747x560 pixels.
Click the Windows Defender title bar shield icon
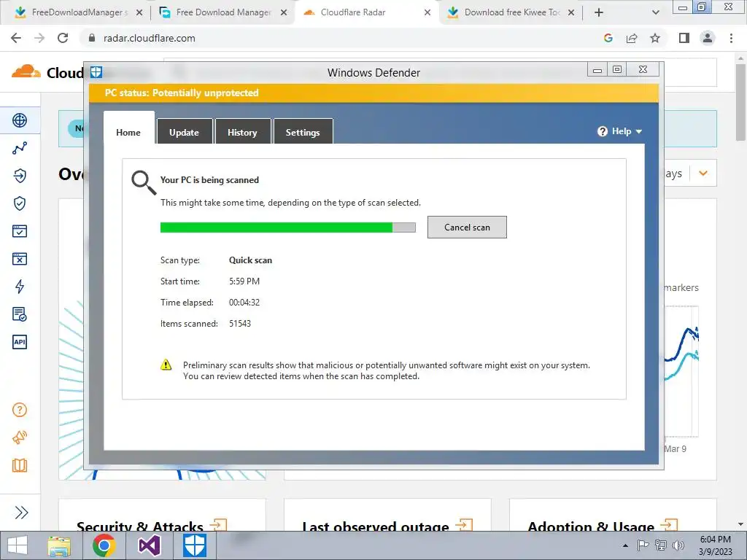click(x=96, y=72)
